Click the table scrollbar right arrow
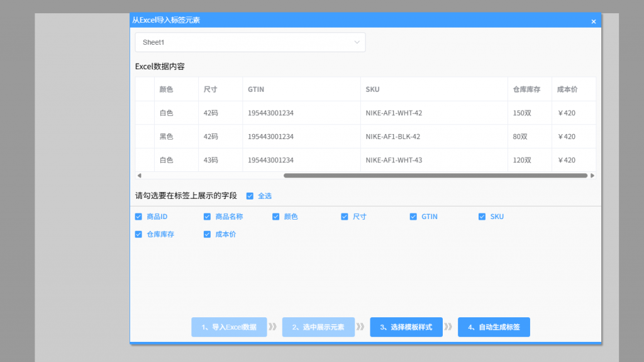Image resolution: width=644 pixels, height=362 pixels. (x=592, y=176)
